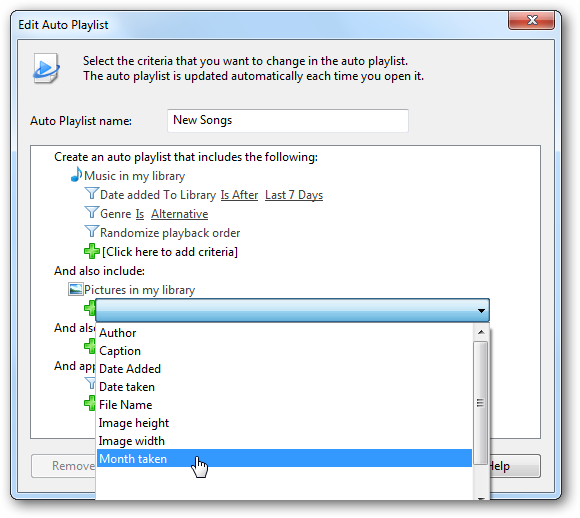Click the dropdown list scrollbar up arrow
This screenshot has width=580, height=518.
[x=481, y=332]
